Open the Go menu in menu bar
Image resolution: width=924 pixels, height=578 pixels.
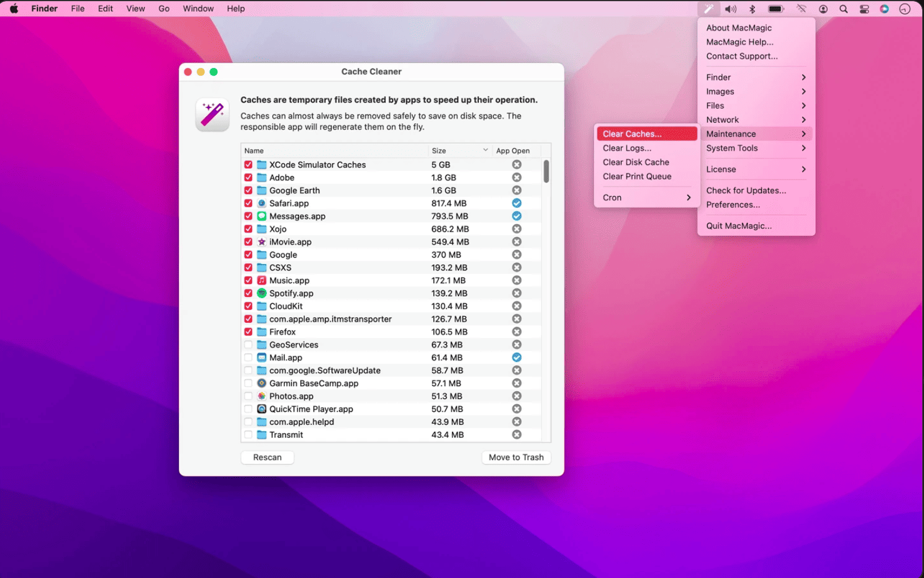164,9
